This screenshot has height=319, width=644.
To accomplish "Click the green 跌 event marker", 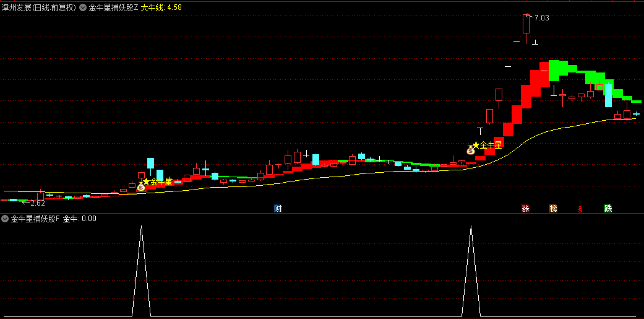I will (608, 208).
